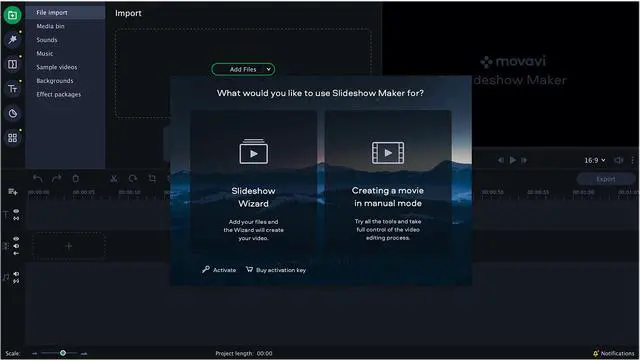Screen dimensions: 640x361
Task: Click the zoom in timeline scale icon
Action: [84, 353]
